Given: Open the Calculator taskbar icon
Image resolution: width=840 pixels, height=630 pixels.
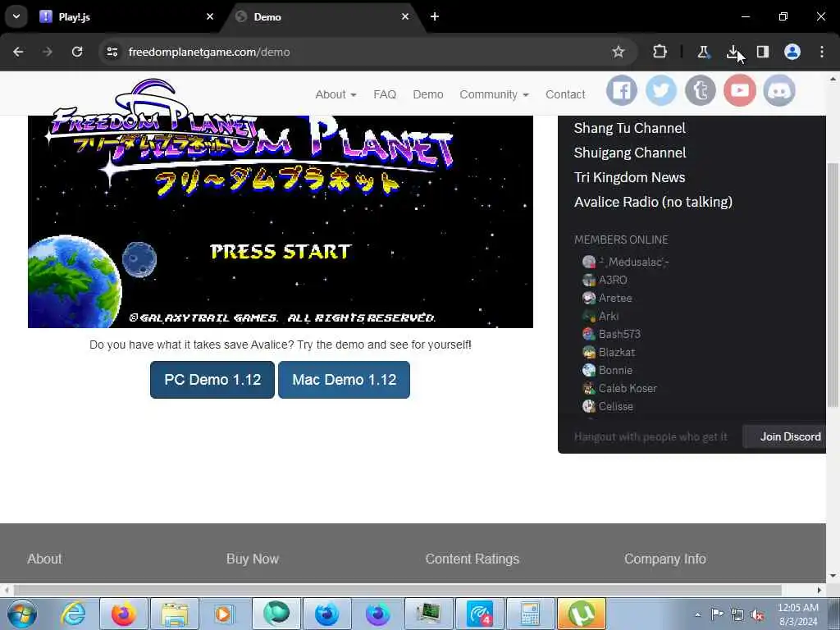Looking at the screenshot, I should pyautogui.click(x=531, y=614).
